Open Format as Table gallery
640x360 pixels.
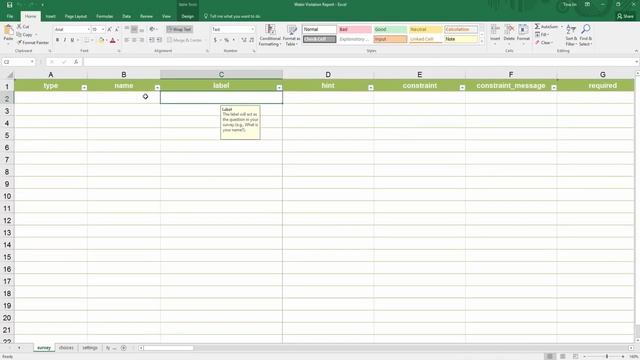(x=291, y=35)
